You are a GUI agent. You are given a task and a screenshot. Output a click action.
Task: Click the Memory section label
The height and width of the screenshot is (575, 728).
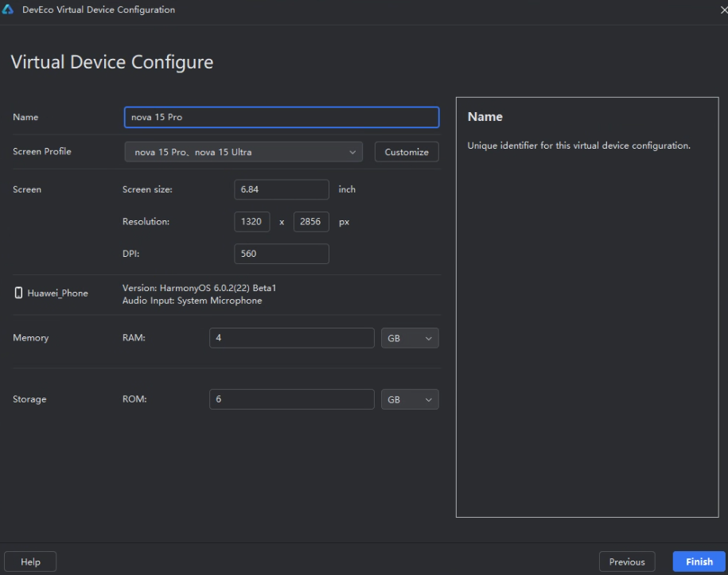point(31,338)
